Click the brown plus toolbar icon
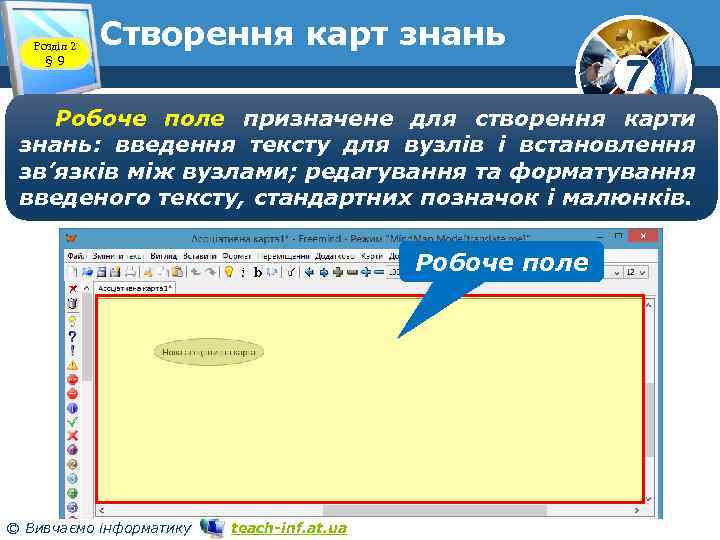 pyautogui.click(x=338, y=272)
